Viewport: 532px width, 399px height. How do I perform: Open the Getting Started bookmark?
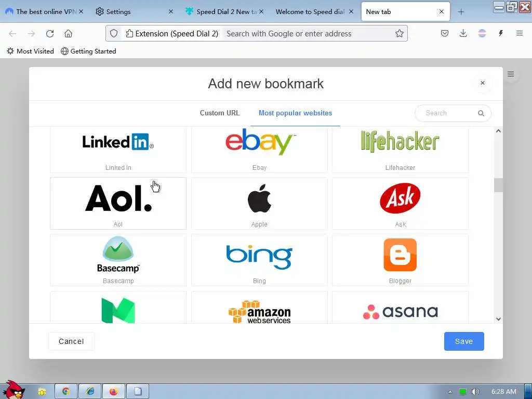pyautogui.click(x=88, y=51)
